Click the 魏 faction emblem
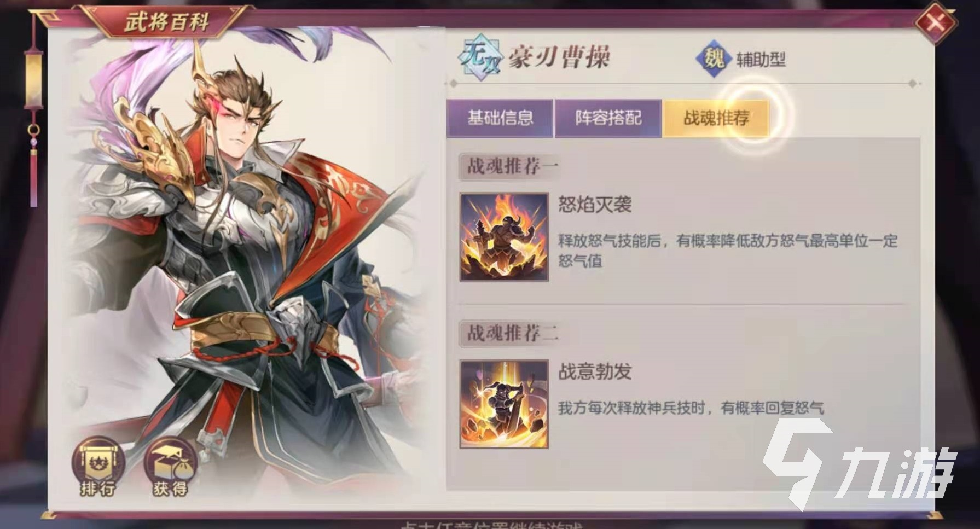Image resolution: width=980 pixels, height=529 pixels. (x=713, y=58)
